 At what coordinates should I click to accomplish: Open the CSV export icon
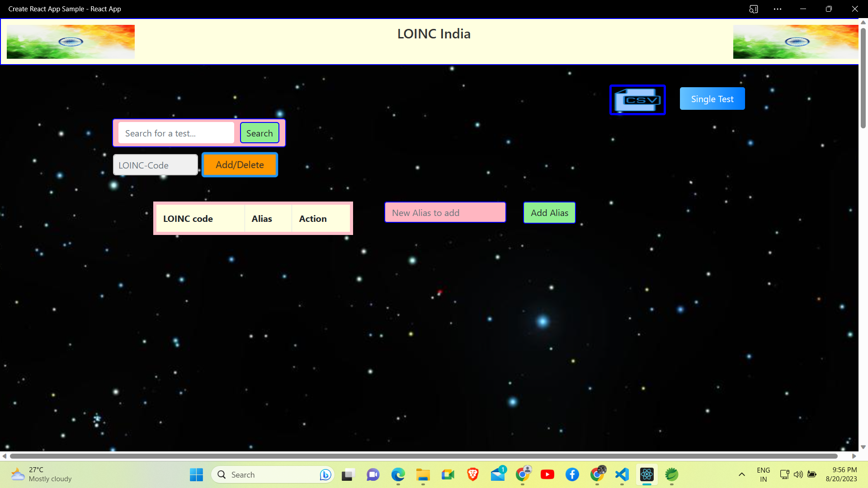(x=637, y=99)
